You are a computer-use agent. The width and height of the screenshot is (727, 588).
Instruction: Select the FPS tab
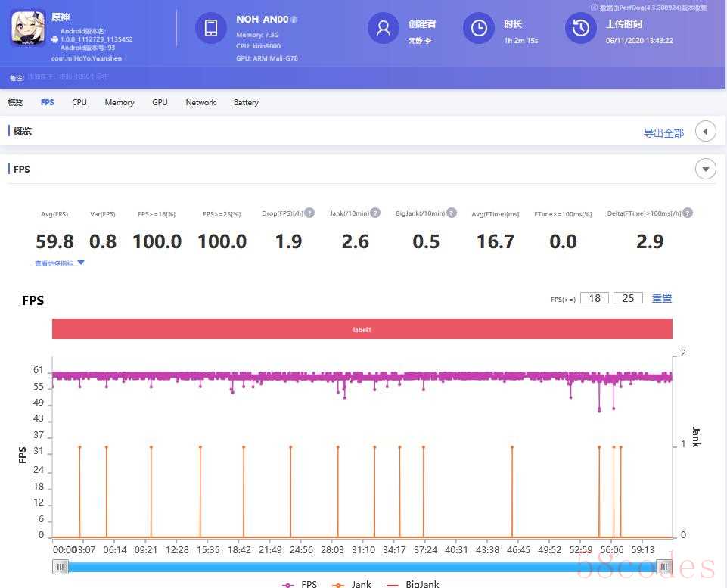(48, 102)
